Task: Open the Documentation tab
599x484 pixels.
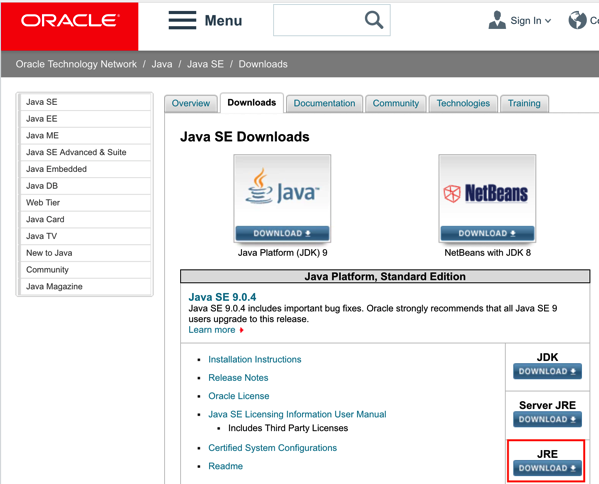Action: tap(324, 104)
